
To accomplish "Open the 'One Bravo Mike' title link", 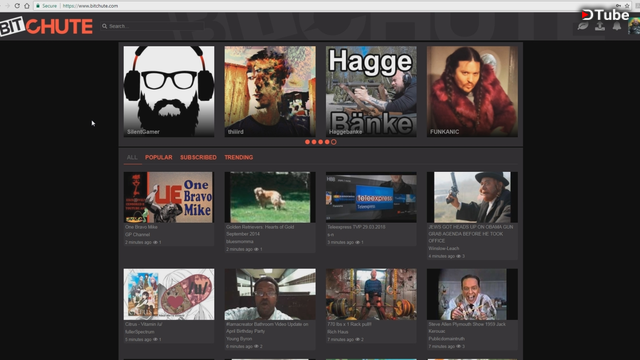I will click(x=141, y=227).
